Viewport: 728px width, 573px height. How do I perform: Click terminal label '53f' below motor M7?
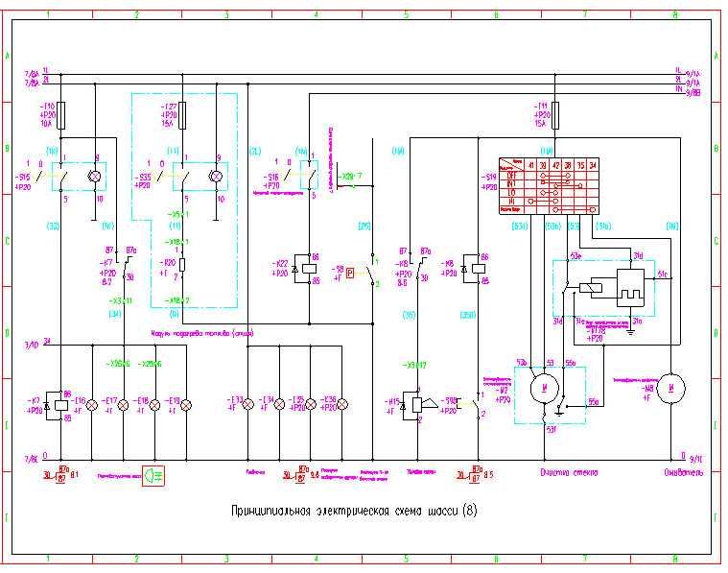coord(552,430)
